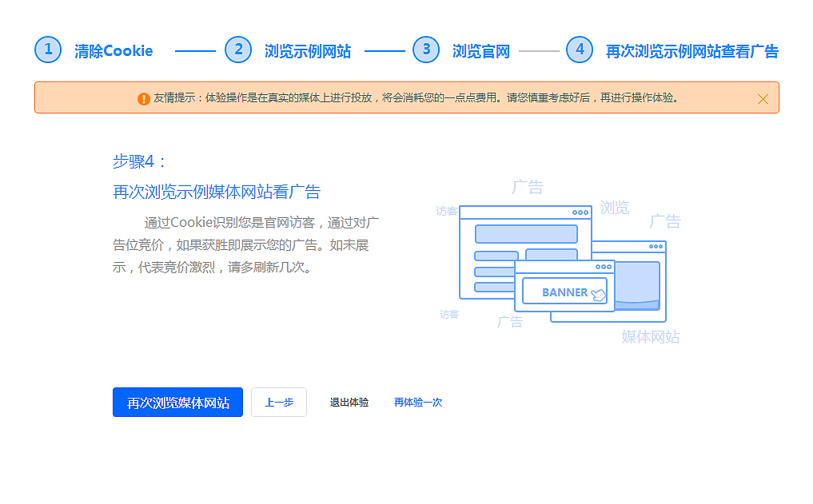This screenshot has height=504, width=813.
Task: Click the step 3 circle icon
Action: tap(426, 50)
